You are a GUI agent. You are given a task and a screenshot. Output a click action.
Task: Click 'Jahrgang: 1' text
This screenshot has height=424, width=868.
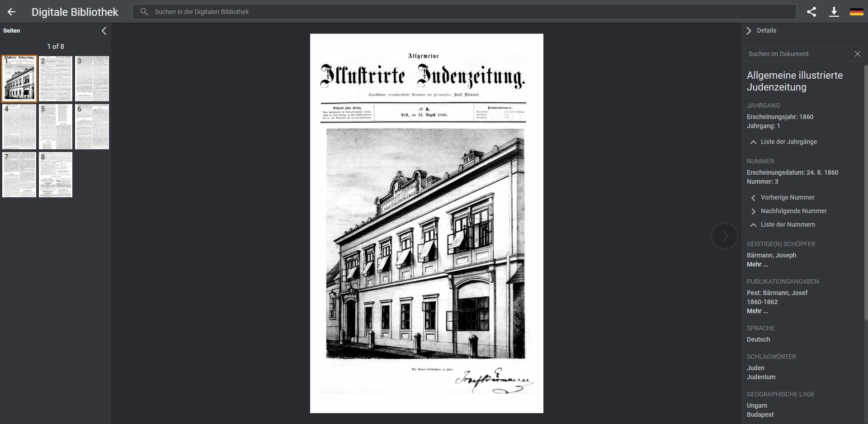click(763, 126)
